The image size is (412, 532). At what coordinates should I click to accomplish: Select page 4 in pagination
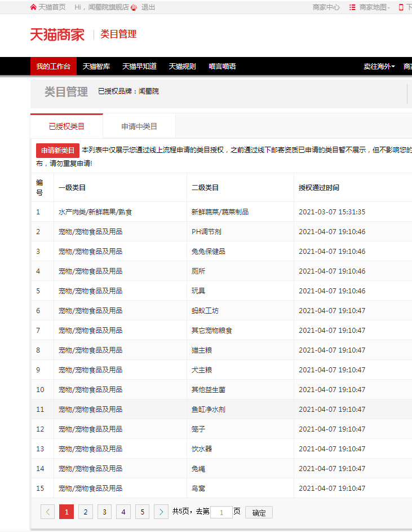[x=123, y=512]
